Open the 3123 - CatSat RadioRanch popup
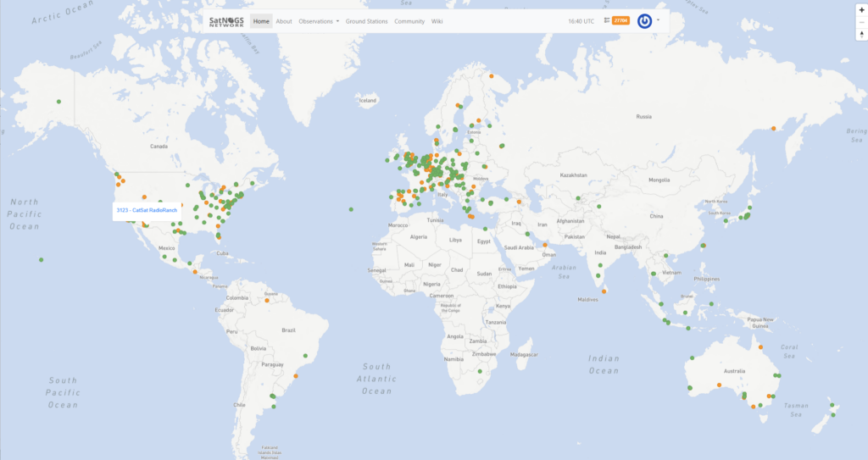The width and height of the screenshot is (868, 460). (147, 210)
